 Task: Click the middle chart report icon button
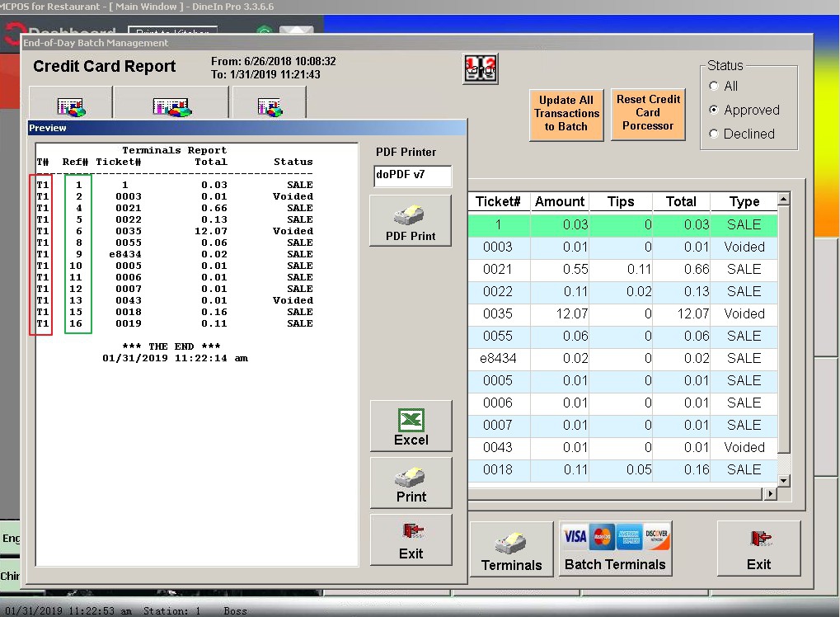(x=171, y=104)
